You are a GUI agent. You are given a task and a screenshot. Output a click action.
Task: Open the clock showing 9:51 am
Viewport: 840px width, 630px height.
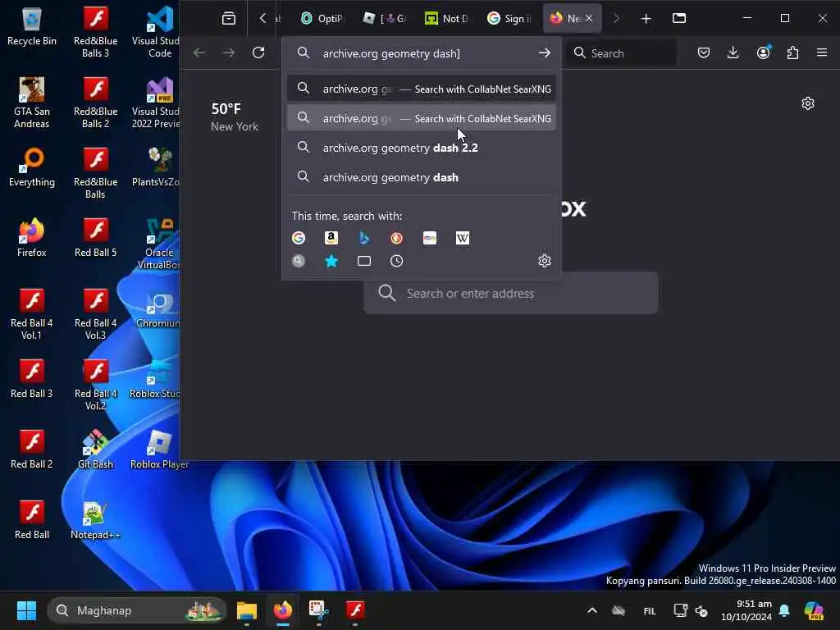click(x=746, y=610)
